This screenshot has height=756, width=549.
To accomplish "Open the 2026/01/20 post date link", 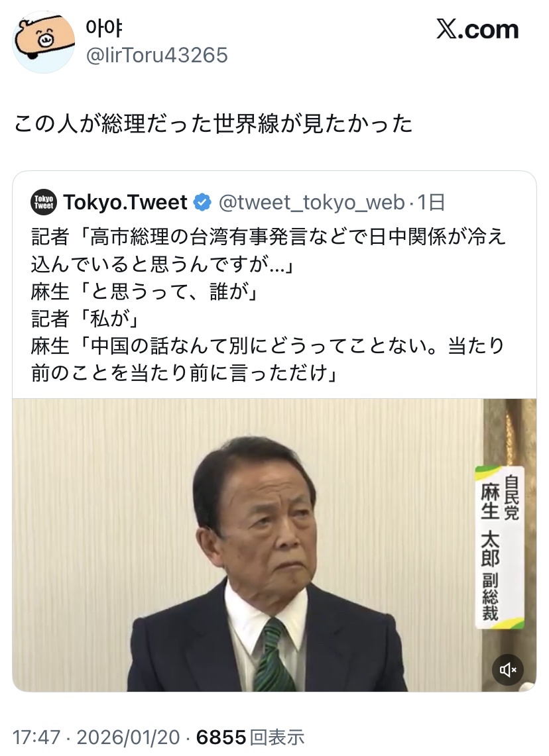I will 128,737.
